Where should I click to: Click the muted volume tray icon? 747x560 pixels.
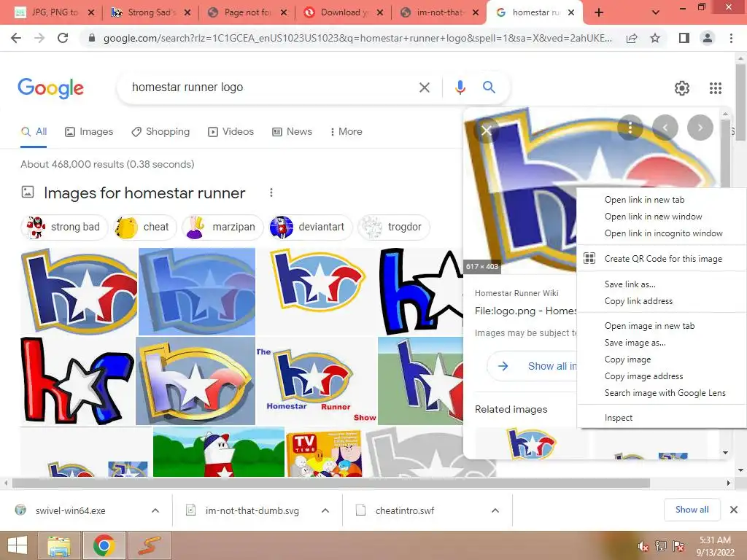click(x=643, y=547)
